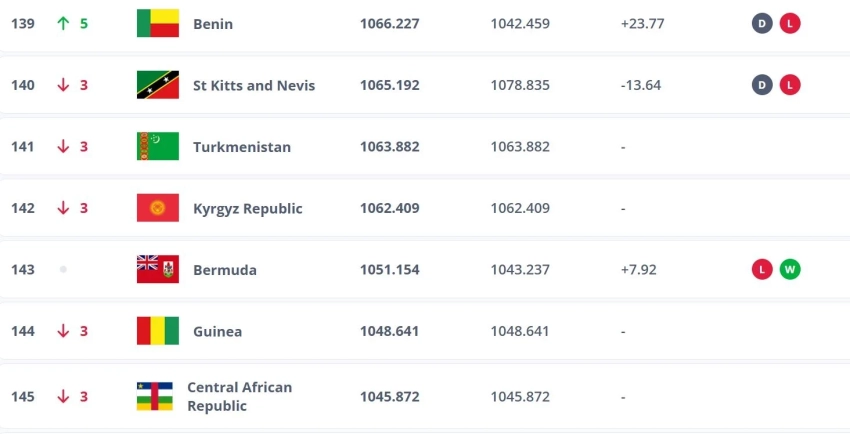
Task: Click the Central African Republic flag
Action: [155, 396]
